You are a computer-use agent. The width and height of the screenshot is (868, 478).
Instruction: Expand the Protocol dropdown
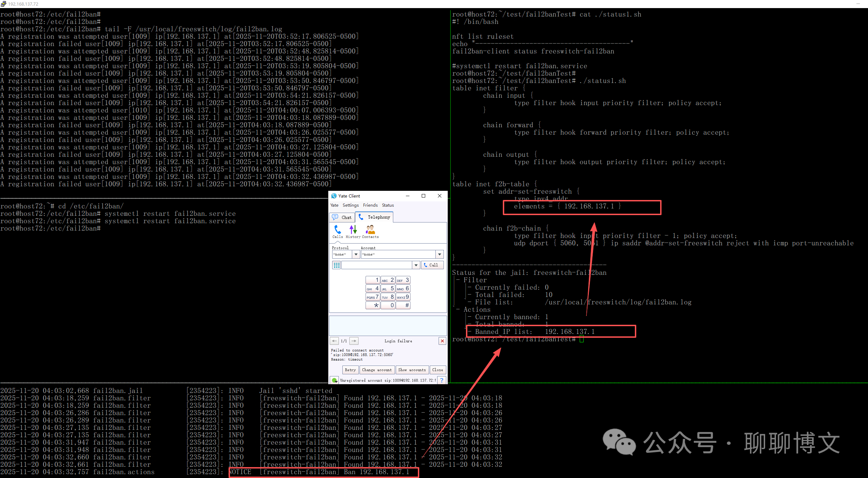tap(356, 254)
